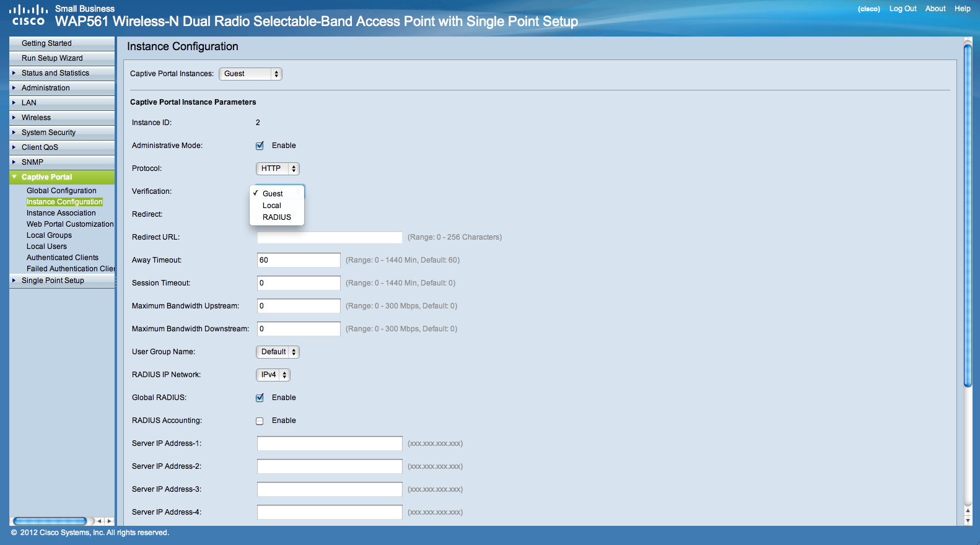Toggle Administrative Mode Enable checkbox

[260, 146]
